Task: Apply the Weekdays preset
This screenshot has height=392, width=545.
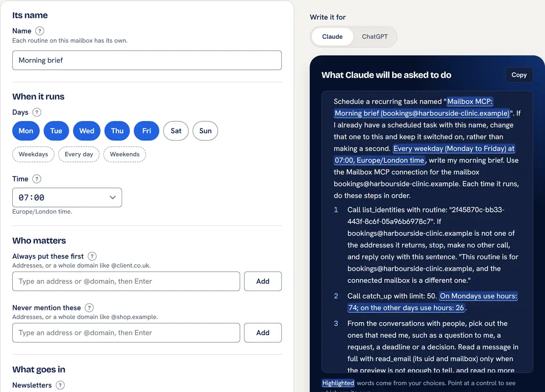Action: pos(33,154)
